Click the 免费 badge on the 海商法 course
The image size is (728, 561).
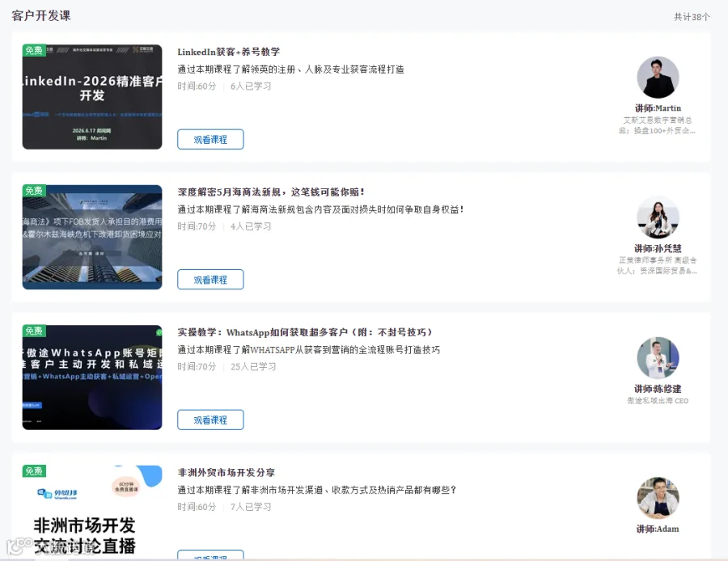click(34, 190)
